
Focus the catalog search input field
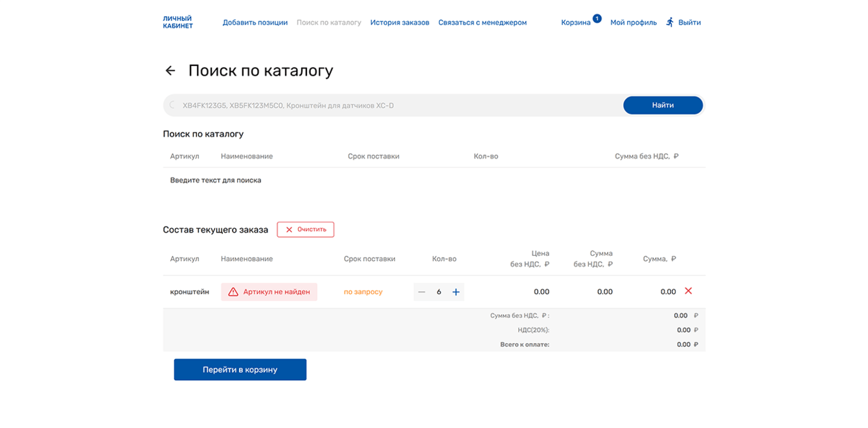tap(395, 105)
